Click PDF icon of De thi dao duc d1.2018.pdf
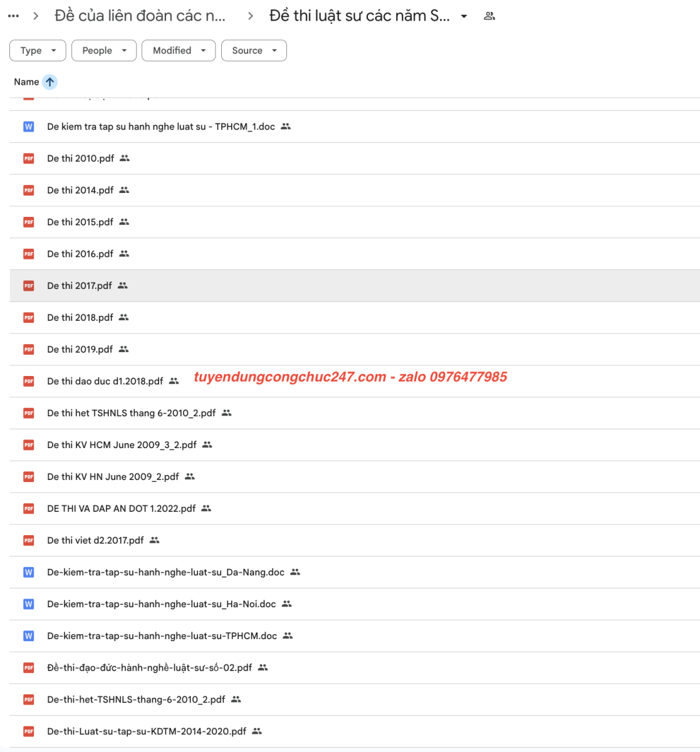The image size is (700, 752). (x=29, y=381)
